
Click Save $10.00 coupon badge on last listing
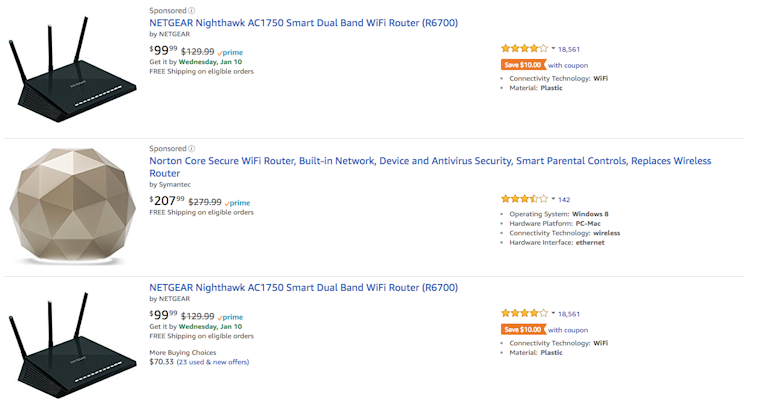[523, 329]
